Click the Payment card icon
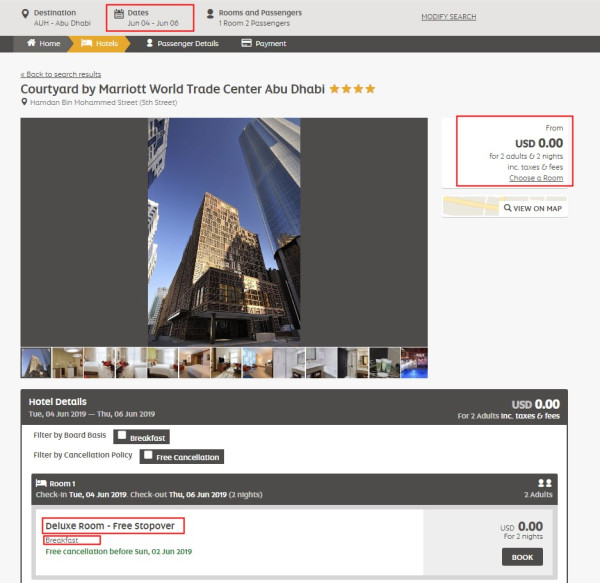 click(x=246, y=44)
